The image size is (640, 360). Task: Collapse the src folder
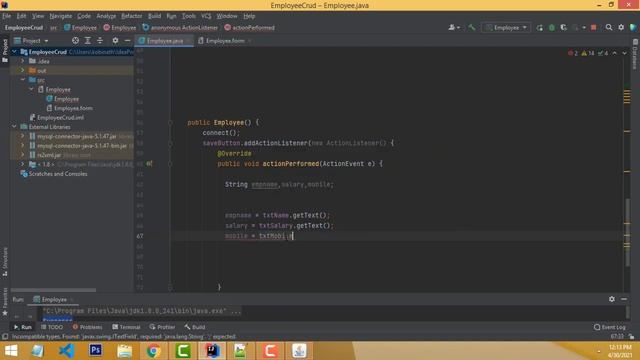click(23, 80)
